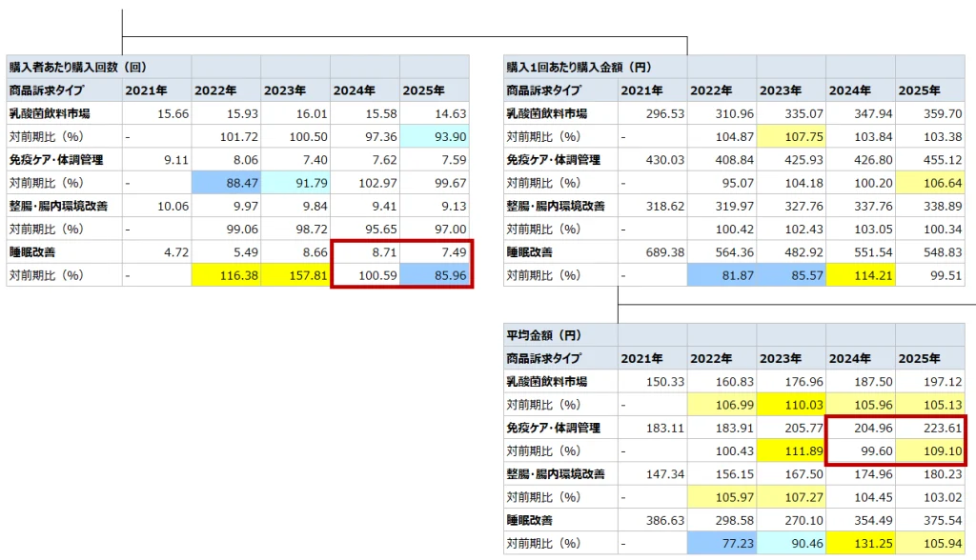Select the 223.61 cell in 平均金額 table
Viewport: 976px width, 560px height.
(x=930, y=428)
